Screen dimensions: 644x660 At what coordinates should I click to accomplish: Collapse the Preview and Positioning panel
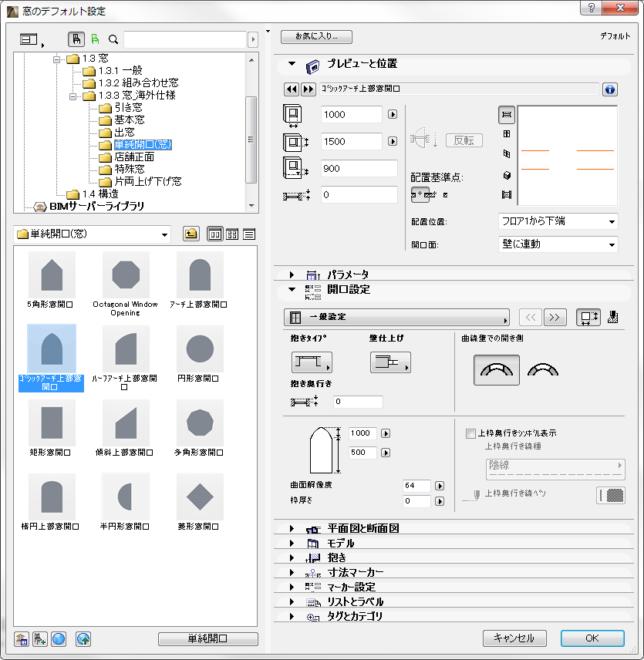292,63
